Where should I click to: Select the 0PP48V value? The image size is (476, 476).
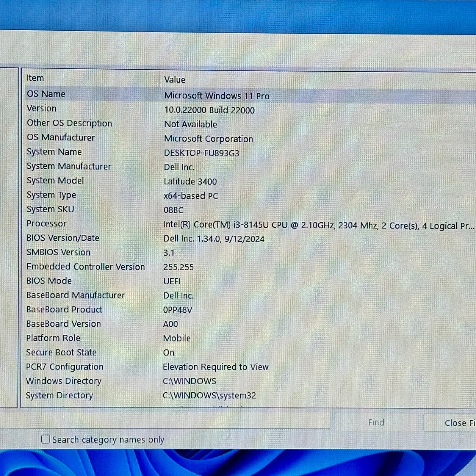[178, 310]
